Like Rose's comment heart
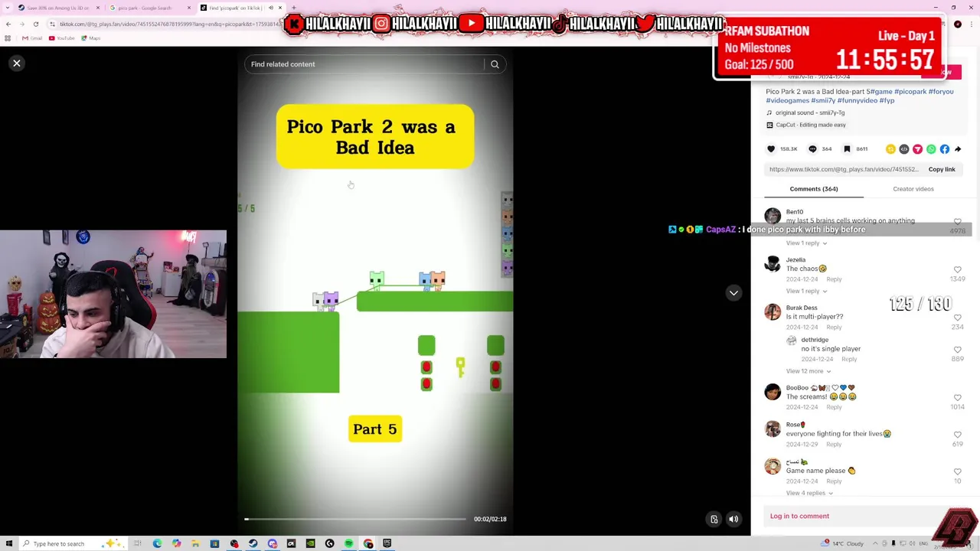 pos(957,435)
